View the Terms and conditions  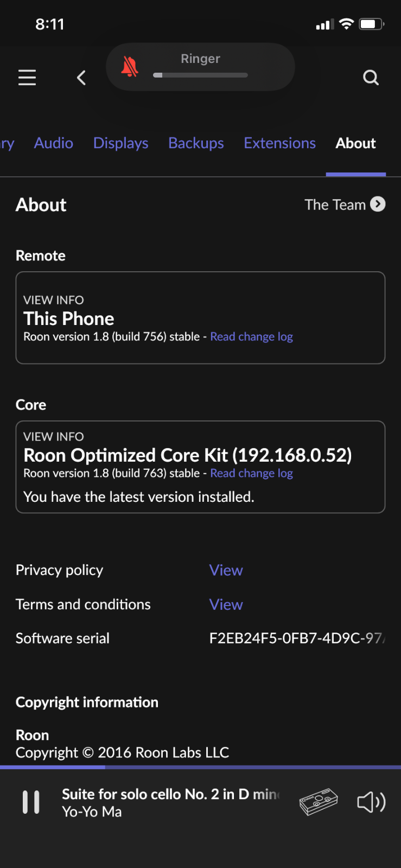coord(226,604)
